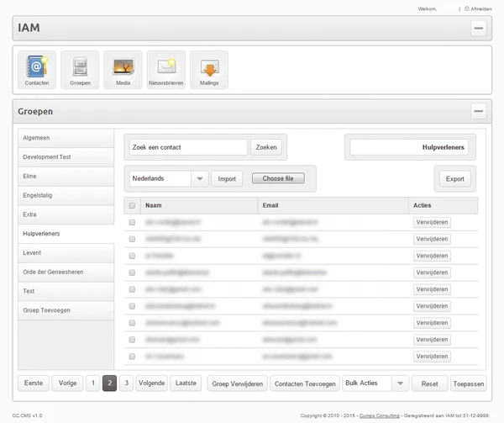
Task: Check the eighth contact row checkbox
Action: click(x=132, y=340)
